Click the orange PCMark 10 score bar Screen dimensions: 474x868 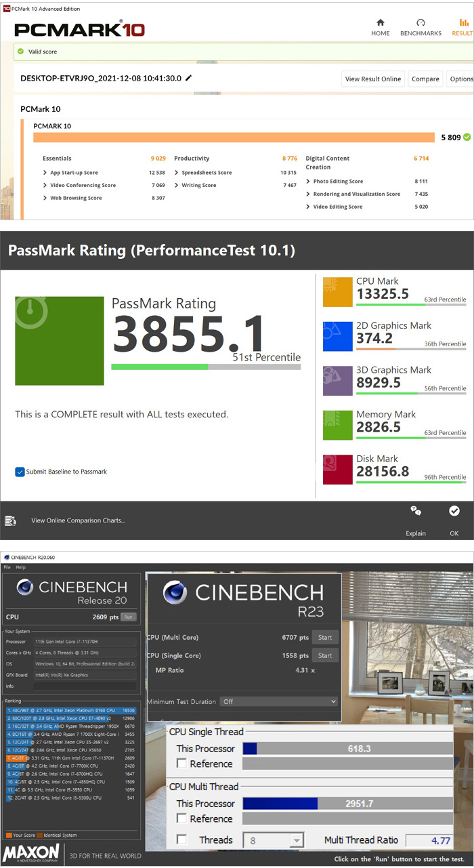point(234,138)
